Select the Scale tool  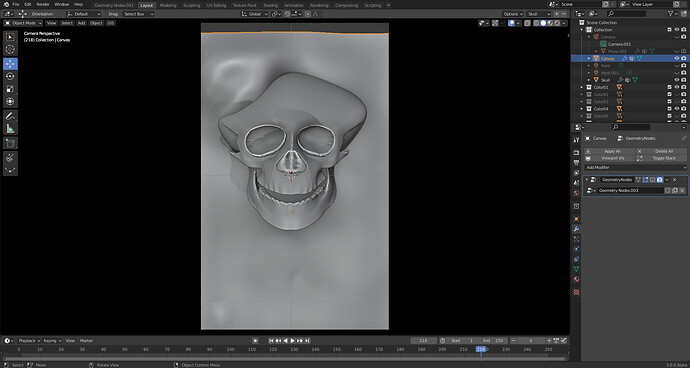point(11,89)
